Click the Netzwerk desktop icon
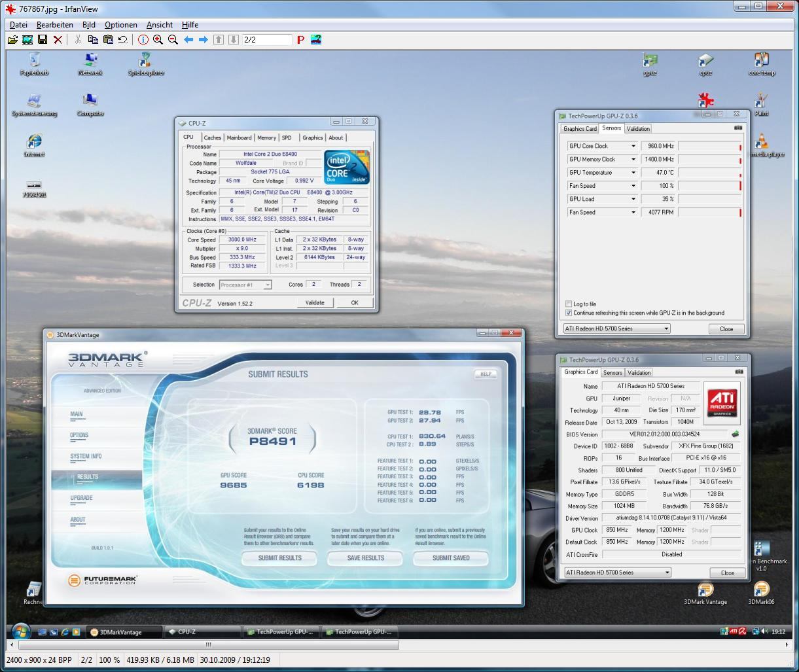The width and height of the screenshot is (799, 672). (x=90, y=64)
